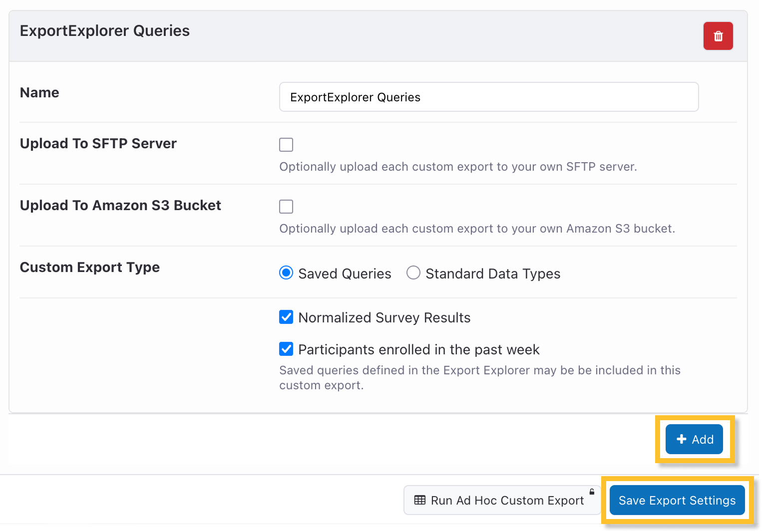Click the "Normalized Survey Results" label text
The image size is (762, 532).
pyautogui.click(x=384, y=318)
